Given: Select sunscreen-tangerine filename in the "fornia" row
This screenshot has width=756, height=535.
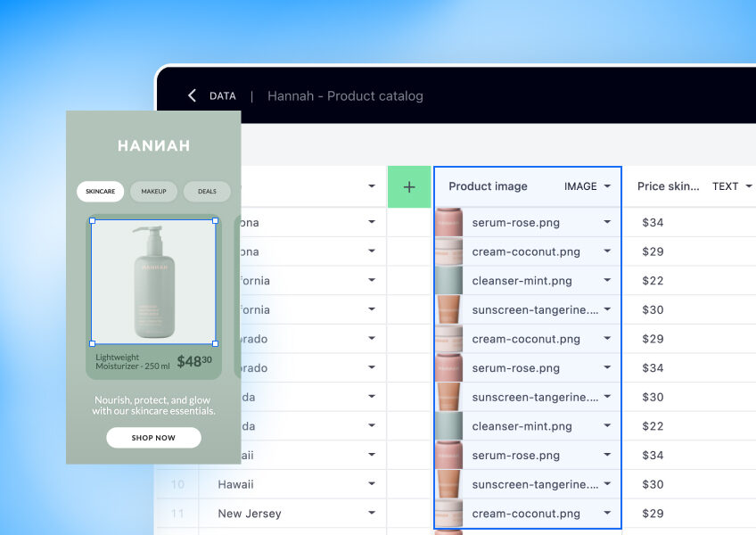Looking at the screenshot, I should point(535,309).
